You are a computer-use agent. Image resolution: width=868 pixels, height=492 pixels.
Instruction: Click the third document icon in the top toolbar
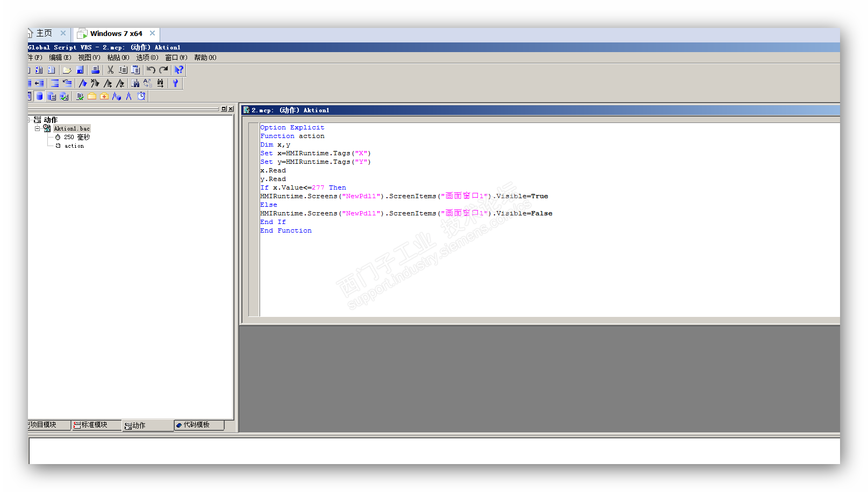(x=52, y=70)
